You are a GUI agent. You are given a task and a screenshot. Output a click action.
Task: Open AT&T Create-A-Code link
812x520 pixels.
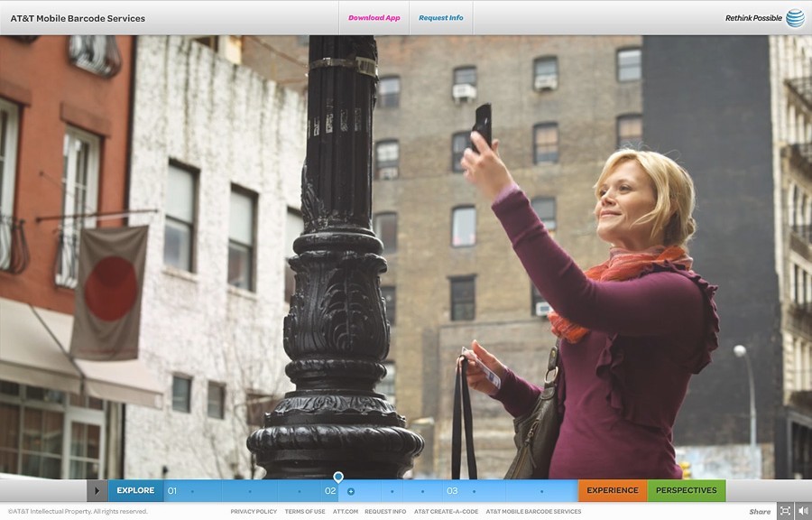(x=446, y=512)
